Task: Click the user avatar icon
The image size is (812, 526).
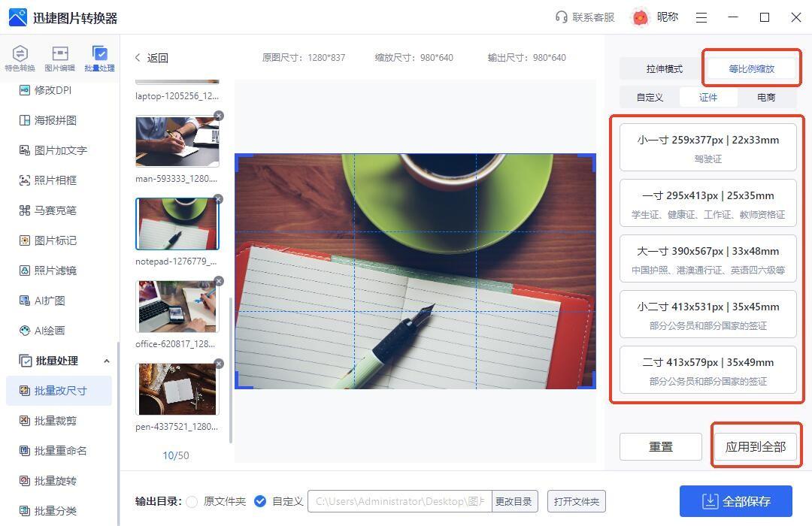Action: (x=640, y=17)
